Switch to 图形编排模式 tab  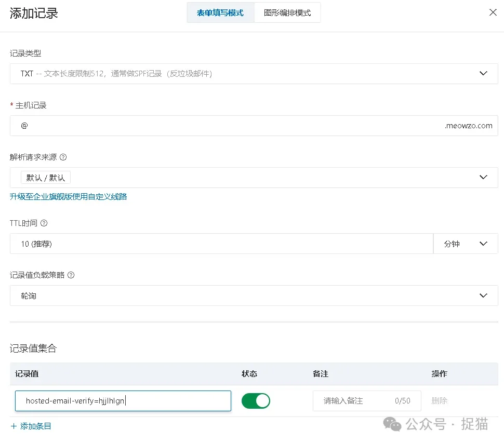[x=287, y=12]
